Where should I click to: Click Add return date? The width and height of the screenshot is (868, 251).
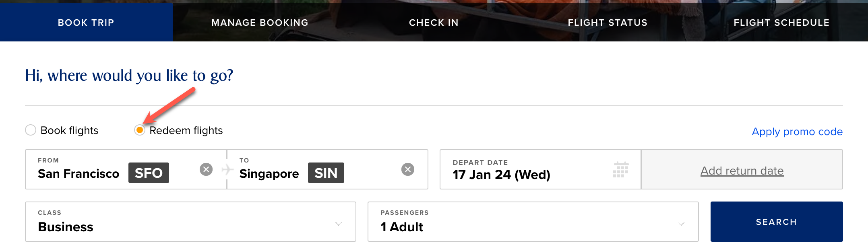742,170
